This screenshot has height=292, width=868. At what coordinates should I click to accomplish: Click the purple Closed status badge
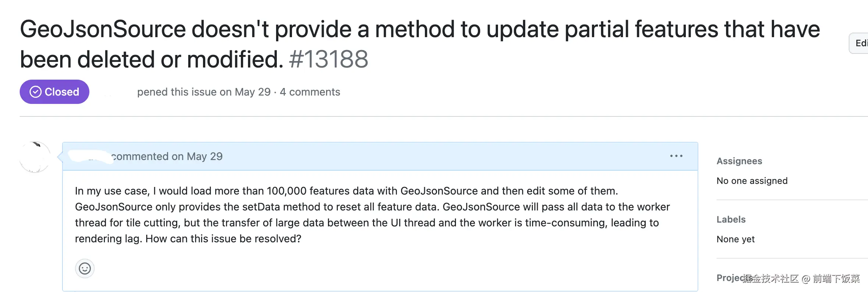[x=55, y=92]
